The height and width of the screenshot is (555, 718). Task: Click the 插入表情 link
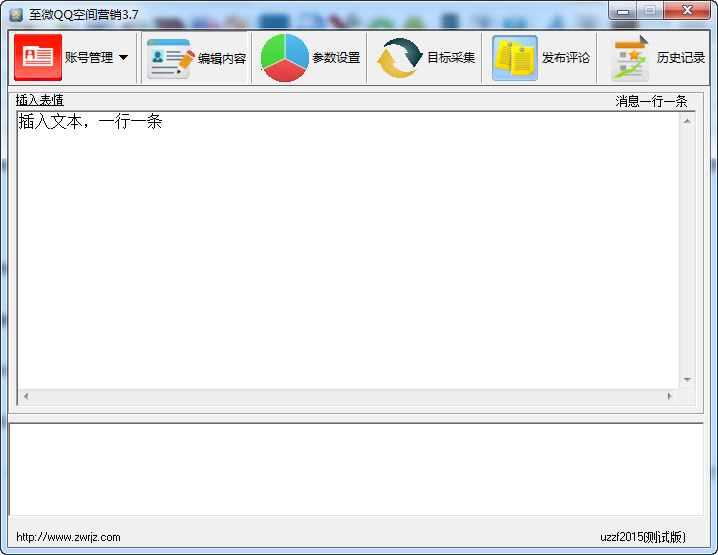pos(40,100)
